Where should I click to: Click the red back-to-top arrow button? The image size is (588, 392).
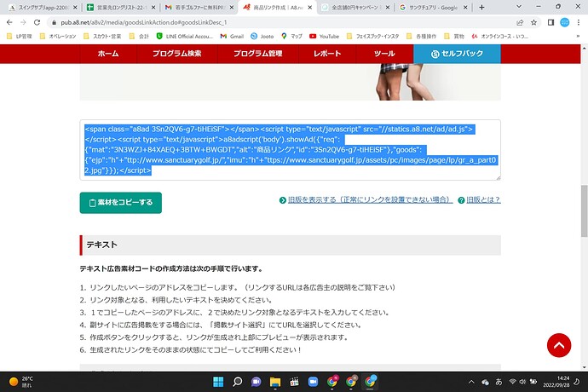coord(559,345)
